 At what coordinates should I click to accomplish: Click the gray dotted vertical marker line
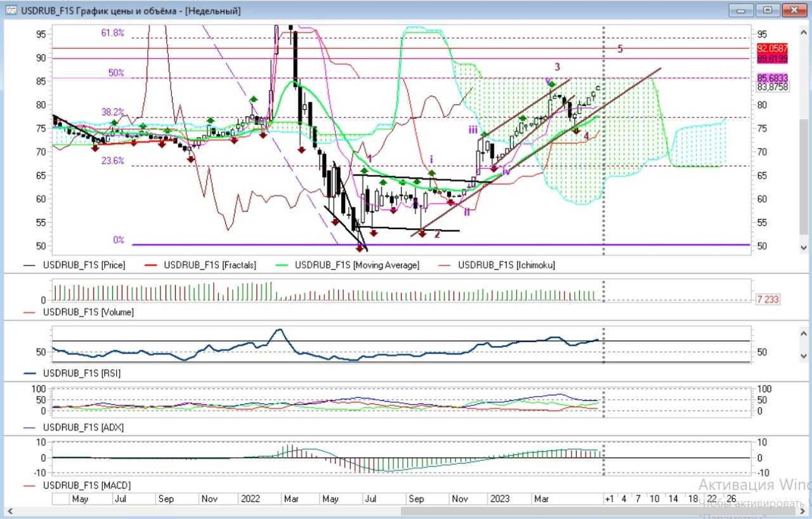603,140
